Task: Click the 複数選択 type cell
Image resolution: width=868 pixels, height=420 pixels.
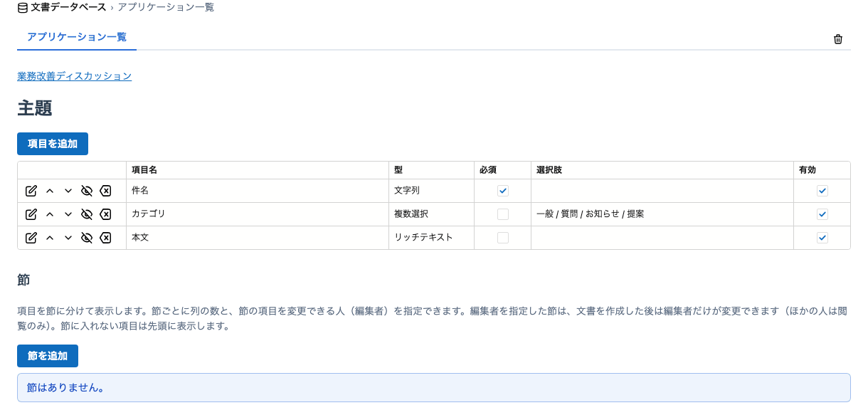Action: (x=431, y=214)
